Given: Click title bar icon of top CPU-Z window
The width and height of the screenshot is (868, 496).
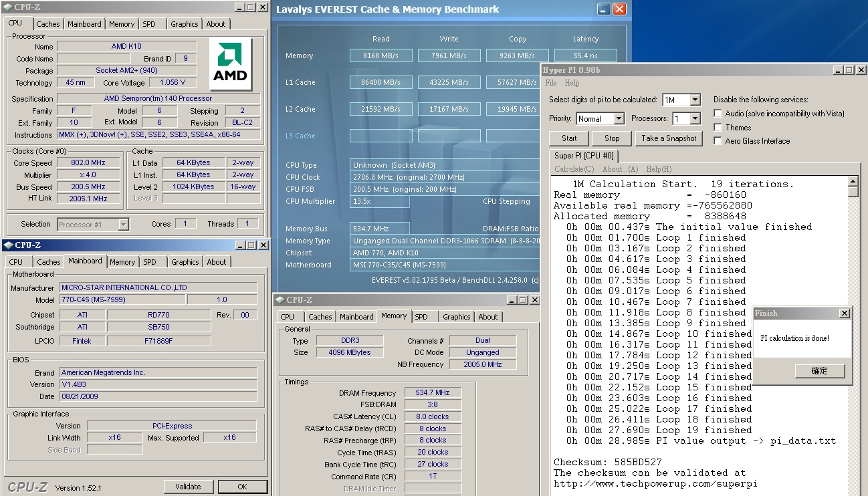Looking at the screenshot, I should click(7, 7).
